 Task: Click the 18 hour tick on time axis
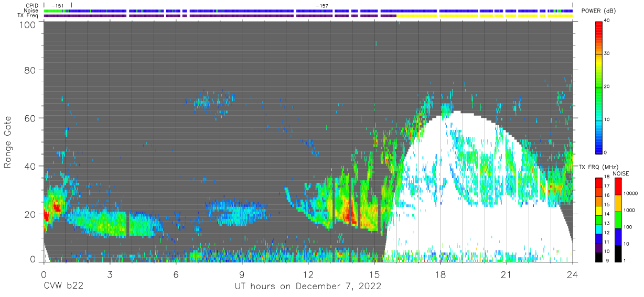pyautogui.click(x=440, y=274)
